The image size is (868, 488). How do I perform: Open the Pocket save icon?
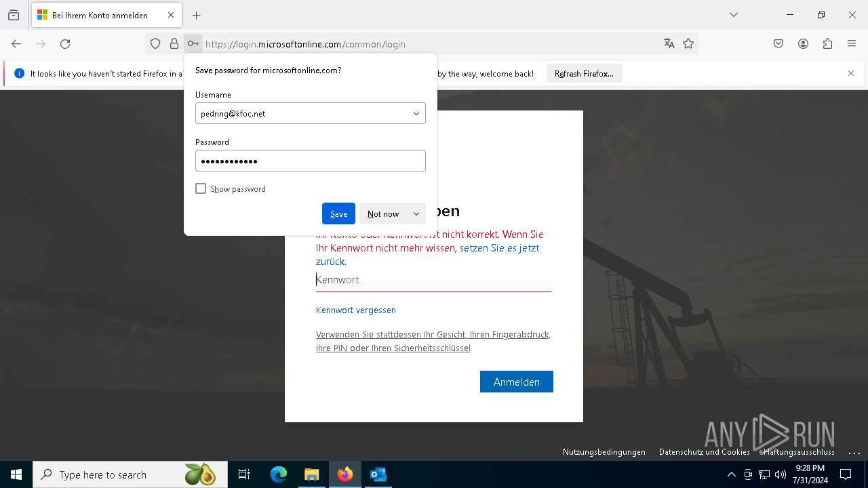pos(778,44)
